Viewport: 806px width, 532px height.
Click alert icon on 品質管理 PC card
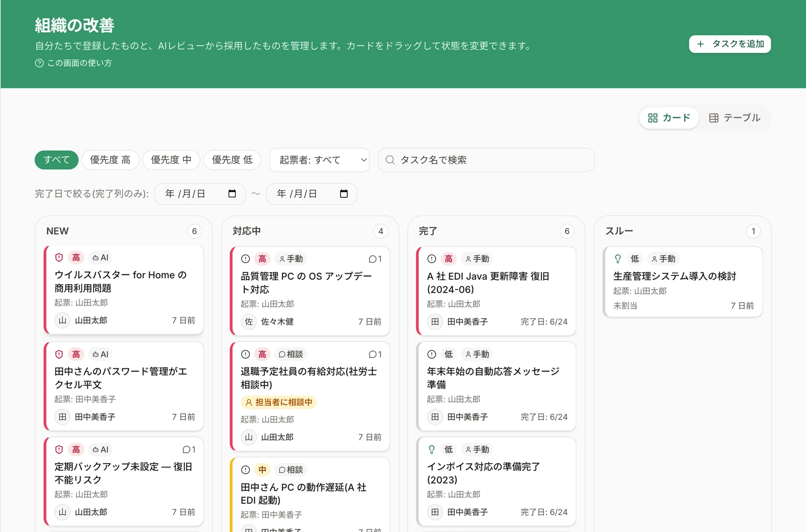[245, 259]
